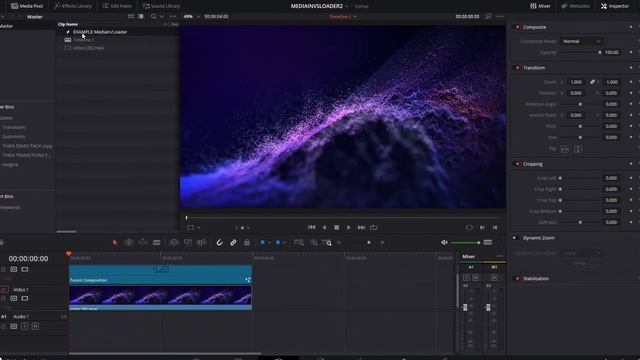Open viewer transform overlay mode icon
Screen dimensions: 640x360
(191, 227)
